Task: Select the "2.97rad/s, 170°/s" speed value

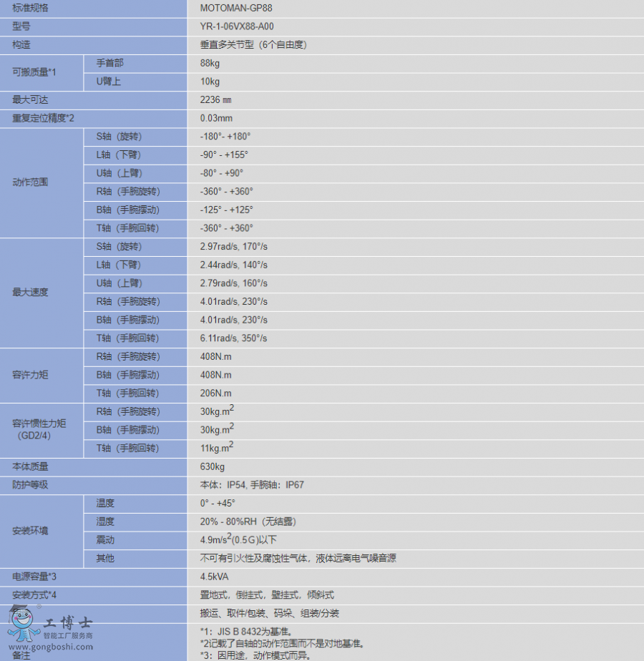Action: coord(234,247)
